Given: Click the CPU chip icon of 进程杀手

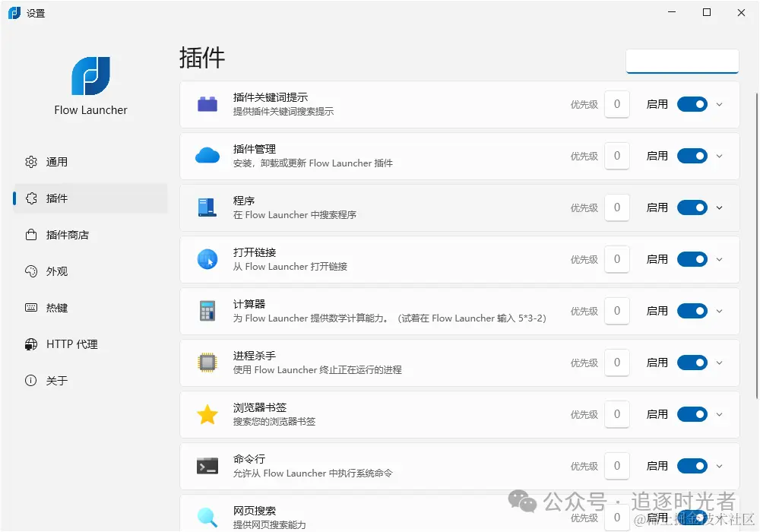Looking at the screenshot, I should point(207,363).
